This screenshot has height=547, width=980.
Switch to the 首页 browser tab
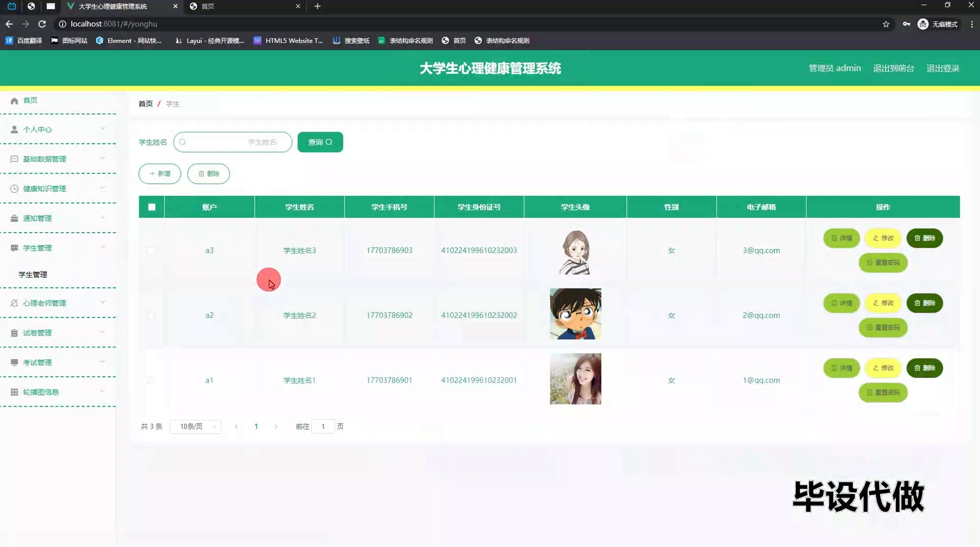point(245,6)
